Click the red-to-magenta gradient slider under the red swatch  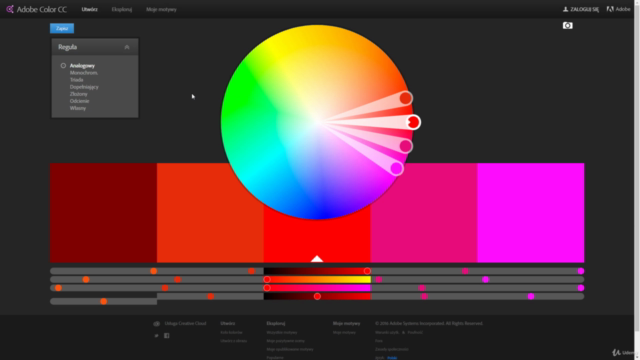[317, 288]
